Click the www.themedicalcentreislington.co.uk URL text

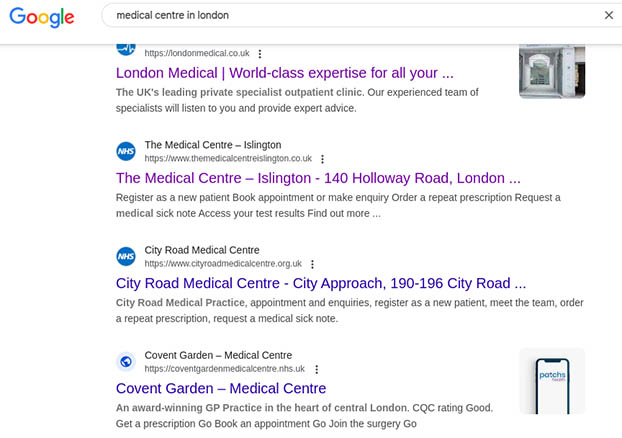[x=228, y=159]
